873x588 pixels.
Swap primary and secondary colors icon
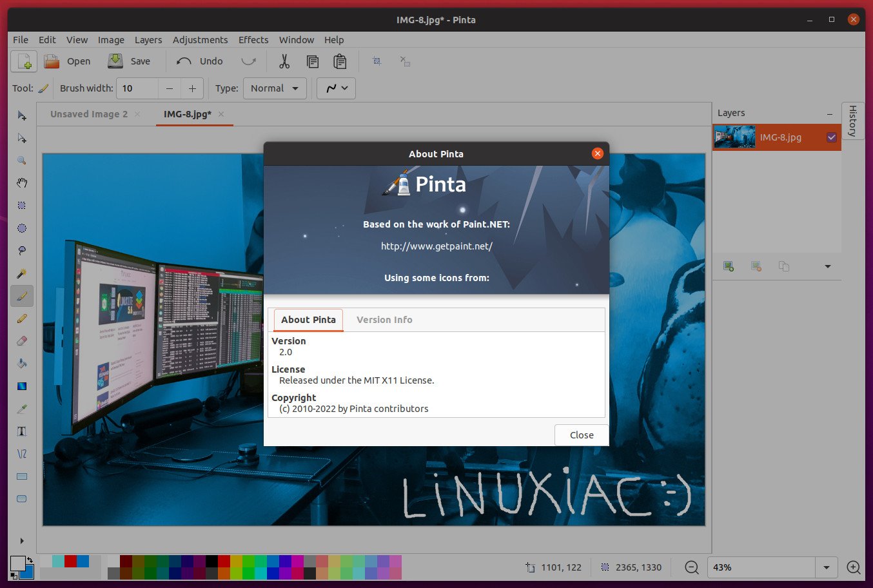tap(30, 560)
